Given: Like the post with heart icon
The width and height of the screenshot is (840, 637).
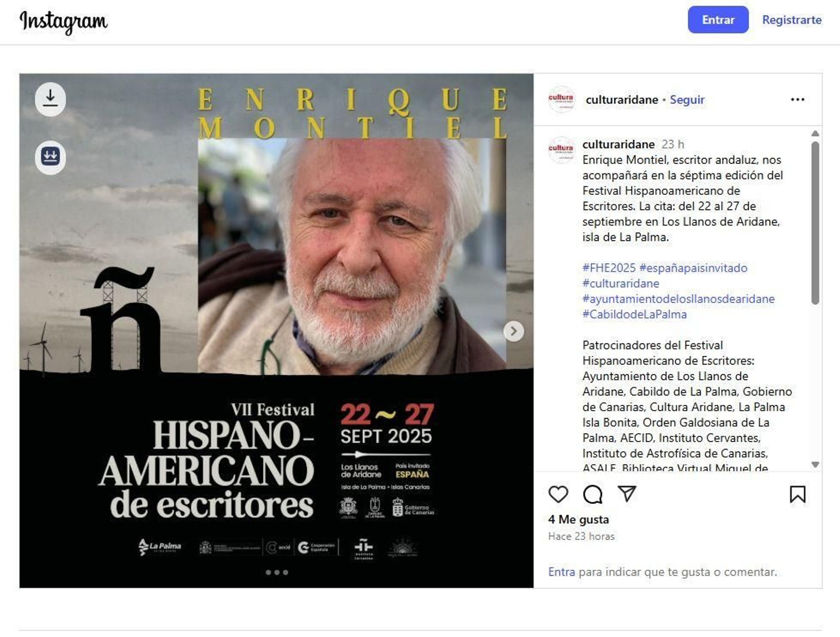Looking at the screenshot, I should coord(558,494).
